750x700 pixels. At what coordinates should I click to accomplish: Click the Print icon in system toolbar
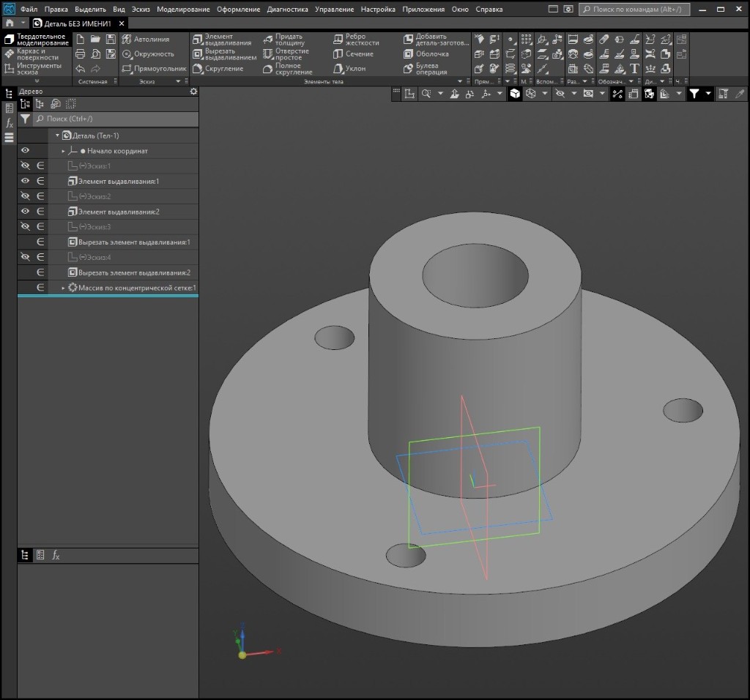pyautogui.click(x=81, y=54)
